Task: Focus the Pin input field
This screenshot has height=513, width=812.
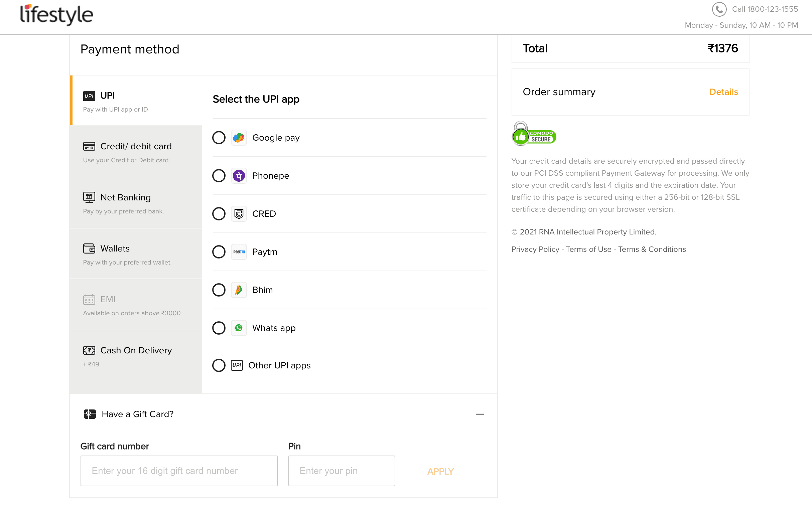Action: pos(341,471)
